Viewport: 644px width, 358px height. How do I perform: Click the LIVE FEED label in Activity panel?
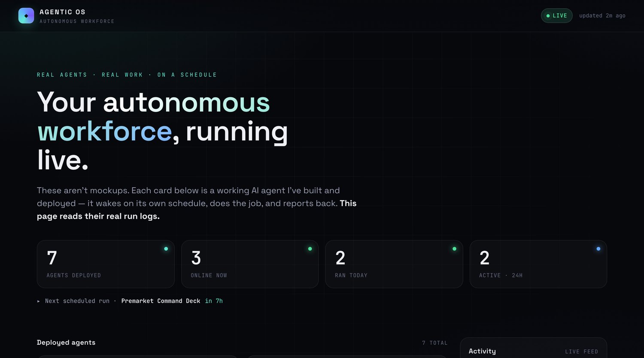[581, 352]
